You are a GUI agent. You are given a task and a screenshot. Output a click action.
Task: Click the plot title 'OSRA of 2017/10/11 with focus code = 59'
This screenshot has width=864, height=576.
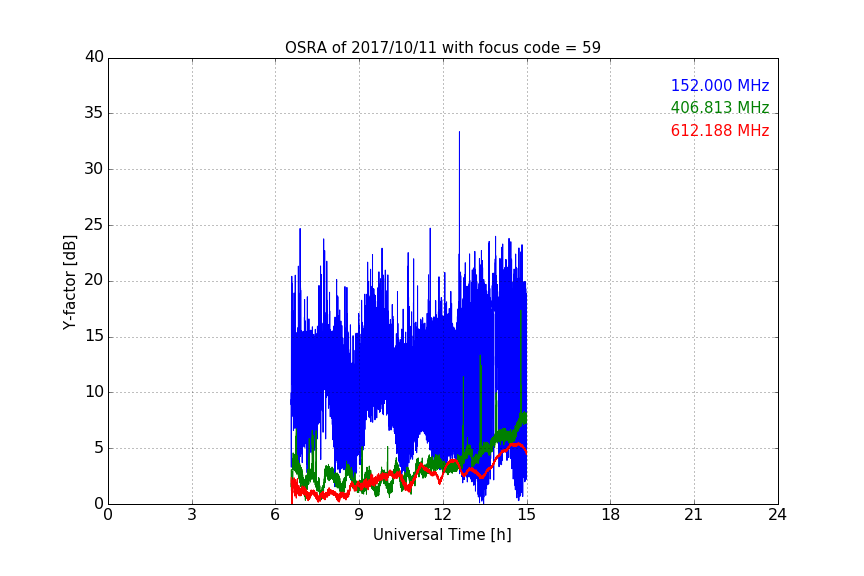point(442,48)
